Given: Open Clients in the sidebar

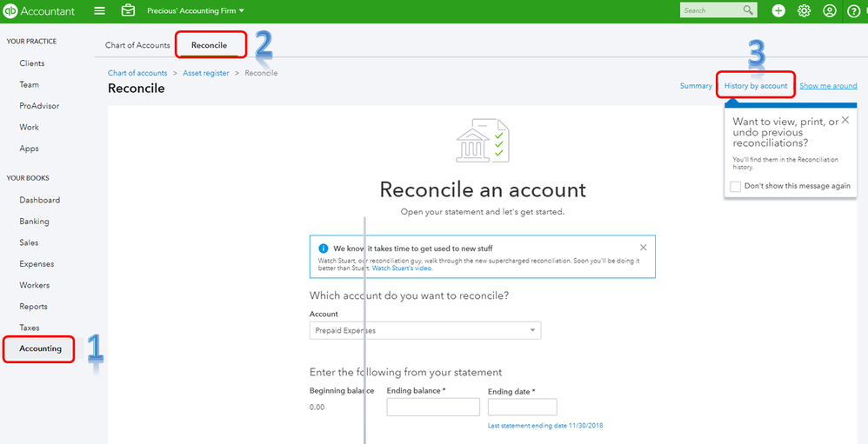Looking at the screenshot, I should (32, 63).
